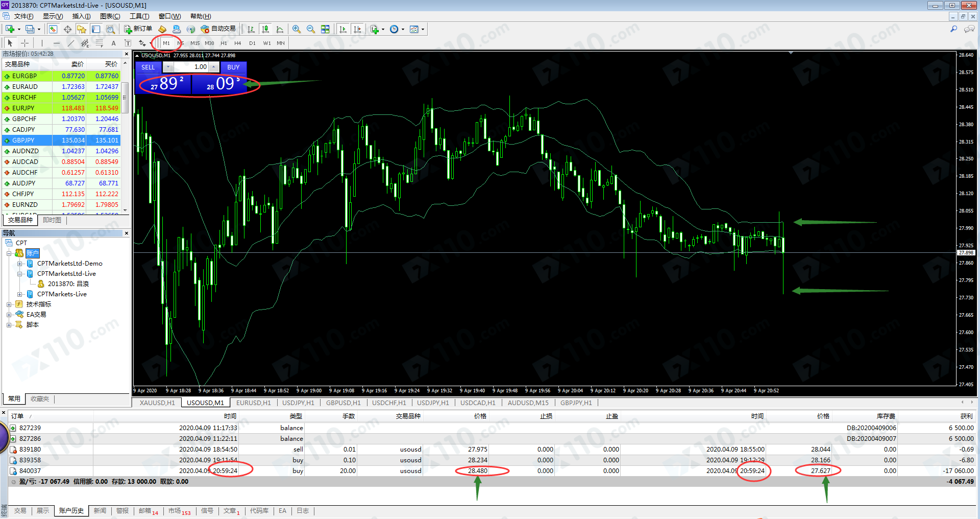Collapse the CPTMarketsLtd-Live node
The width and height of the screenshot is (980, 519).
19,274
